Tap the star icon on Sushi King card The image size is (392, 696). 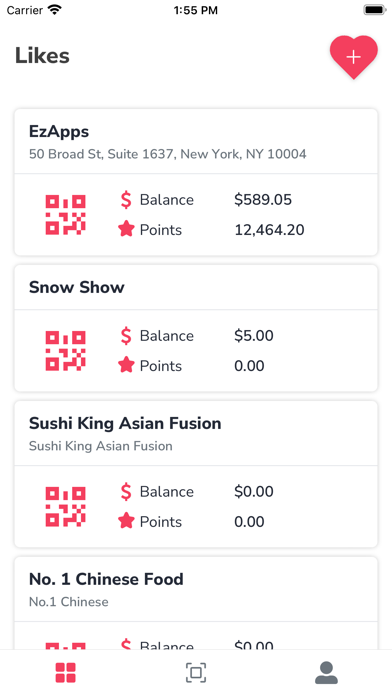coord(126,521)
